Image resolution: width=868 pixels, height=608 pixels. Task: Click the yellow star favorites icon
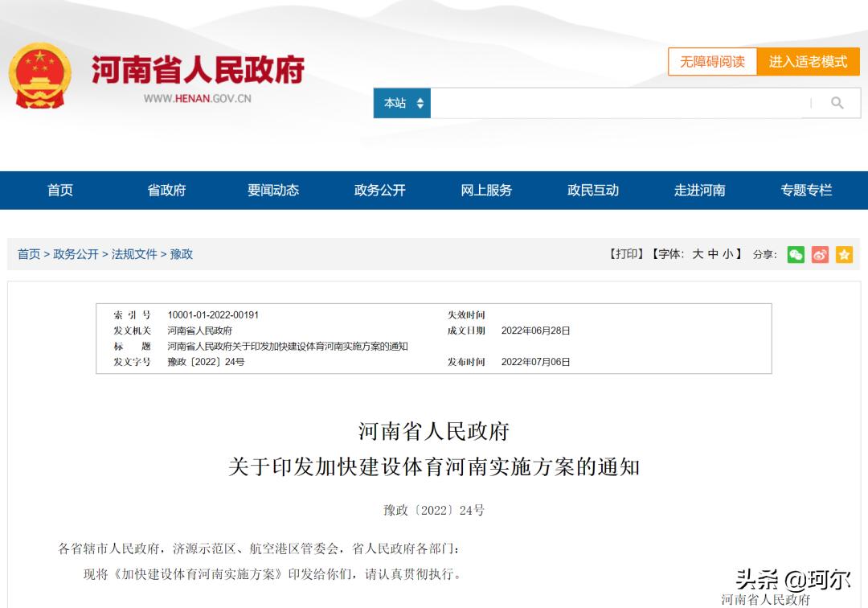pos(844,254)
